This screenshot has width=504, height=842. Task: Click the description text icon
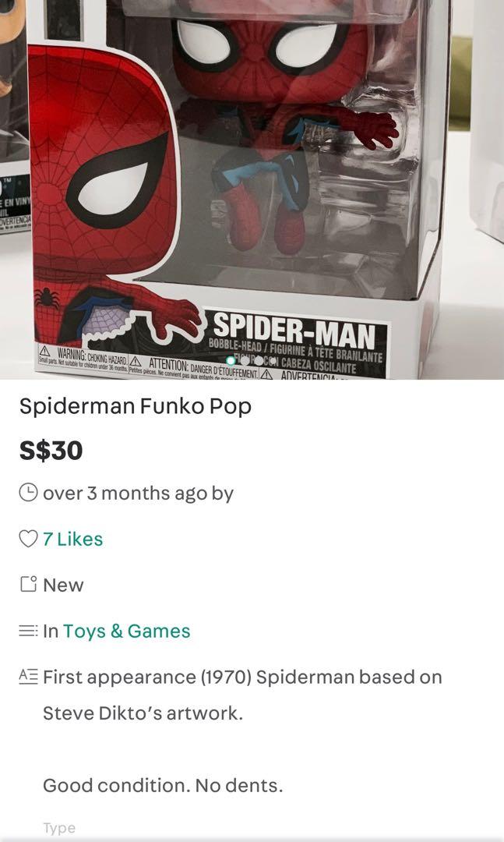click(x=29, y=676)
